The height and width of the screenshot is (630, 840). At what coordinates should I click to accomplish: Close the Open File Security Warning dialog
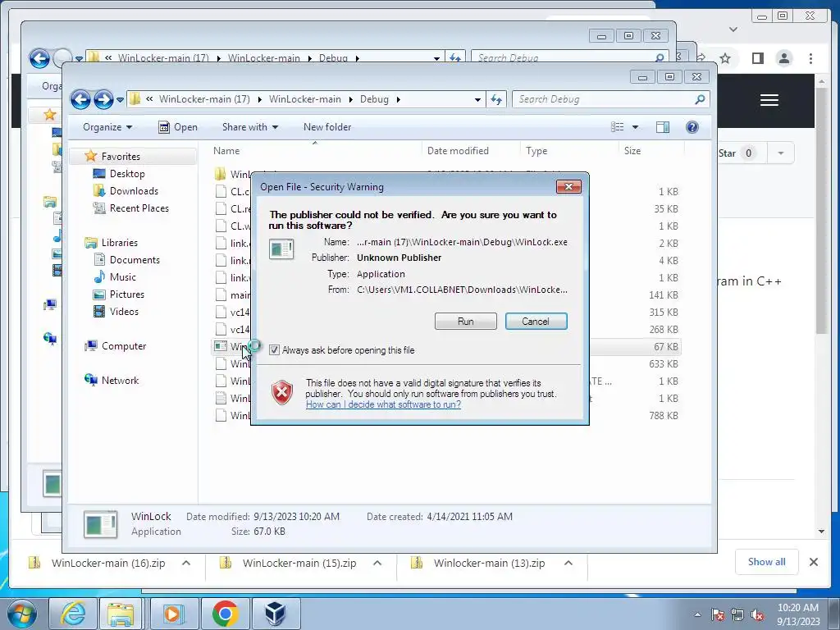pos(568,186)
